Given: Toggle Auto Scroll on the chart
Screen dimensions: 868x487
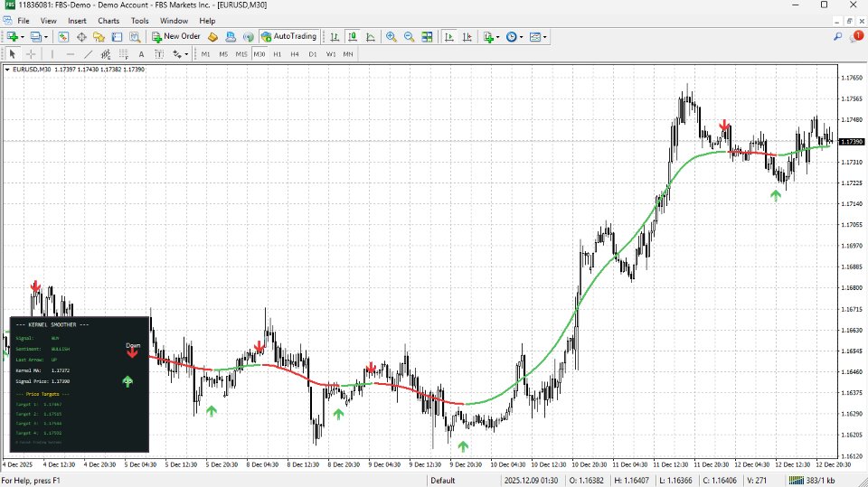Looking at the screenshot, I should pyautogui.click(x=449, y=36).
